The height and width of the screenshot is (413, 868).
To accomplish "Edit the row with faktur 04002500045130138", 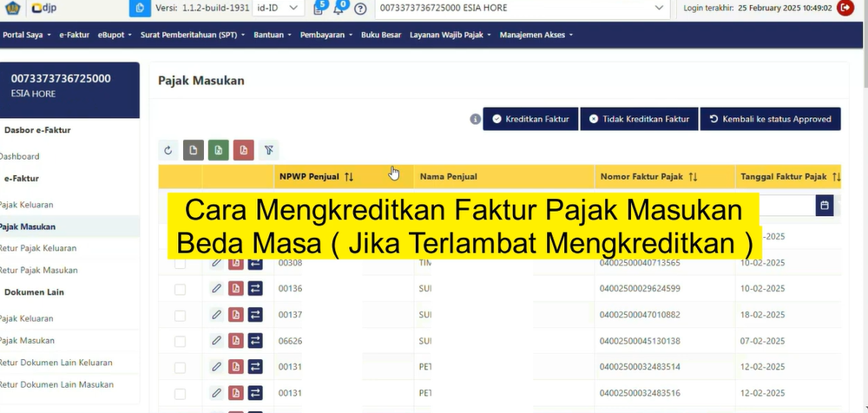I will click(x=216, y=341).
